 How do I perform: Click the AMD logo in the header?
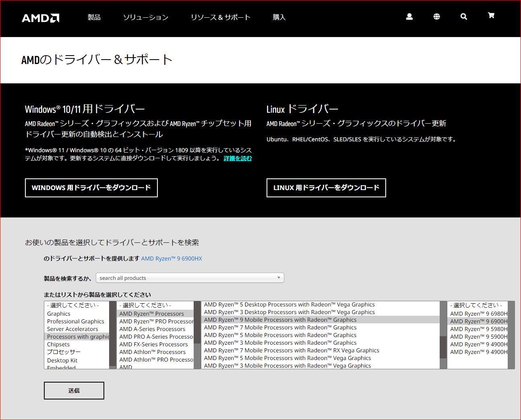[x=40, y=18]
